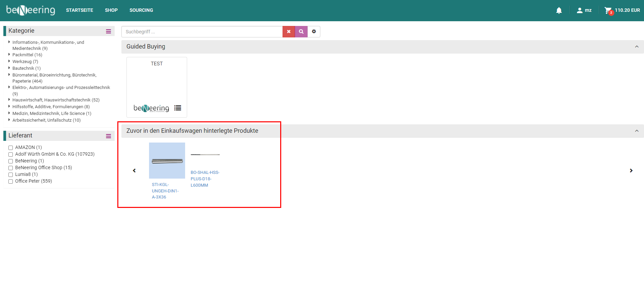Open the Lieferant panel hamburger menu
644x308 pixels.
(109, 136)
